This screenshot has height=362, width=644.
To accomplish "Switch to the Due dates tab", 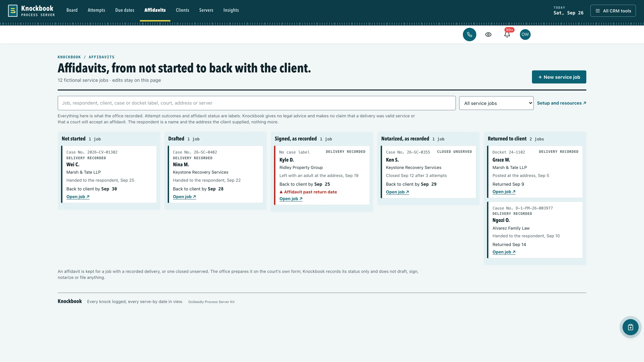I will click(x=125, y=10).
